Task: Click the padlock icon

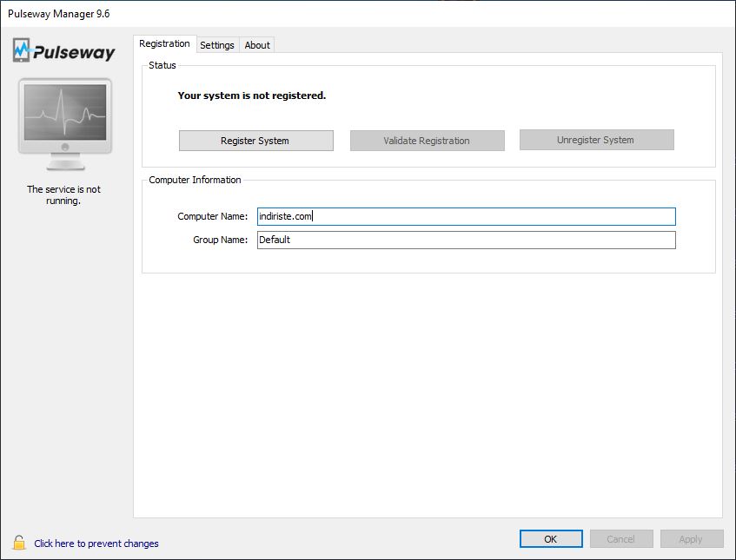Action: (x=19, y=543)
